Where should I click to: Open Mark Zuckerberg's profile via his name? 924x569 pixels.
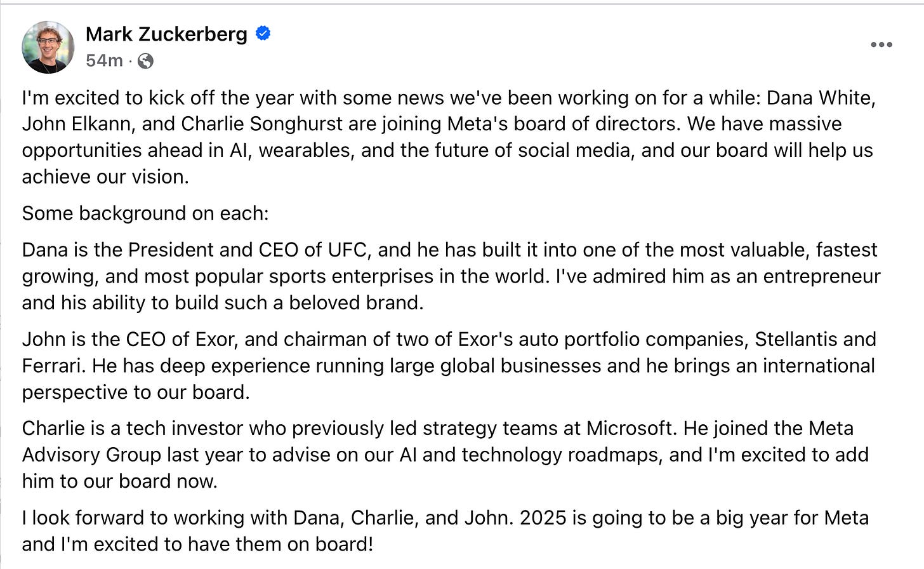[166, 34]
